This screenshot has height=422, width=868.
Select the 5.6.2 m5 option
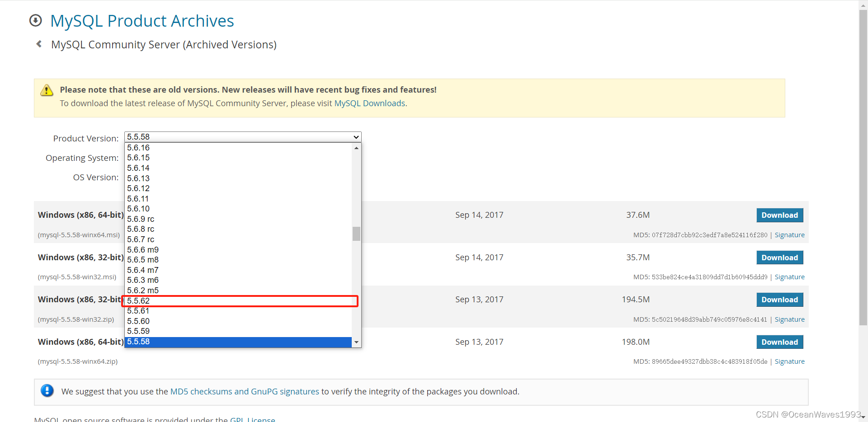click(x=238, y=291)
